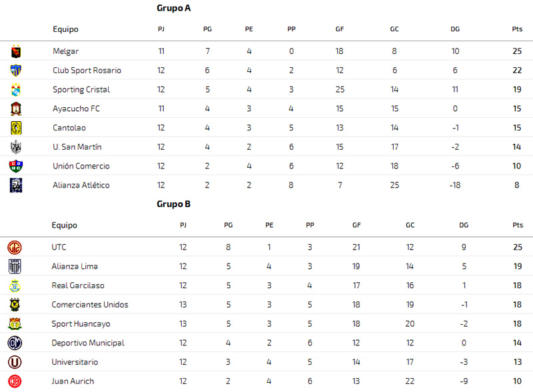Click the Grupo B Equipo column header
Screen dimensions: 533x392
tap(64, 225)
